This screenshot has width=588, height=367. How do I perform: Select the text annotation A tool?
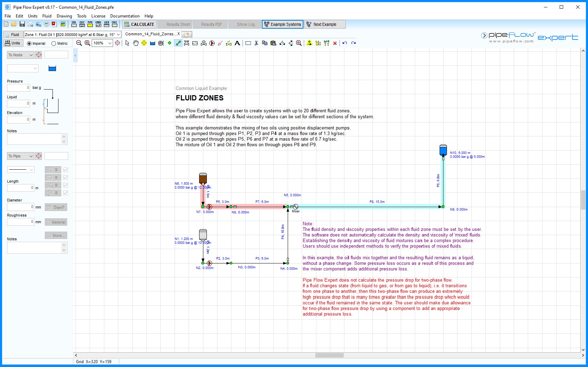[x=237, y=43]
